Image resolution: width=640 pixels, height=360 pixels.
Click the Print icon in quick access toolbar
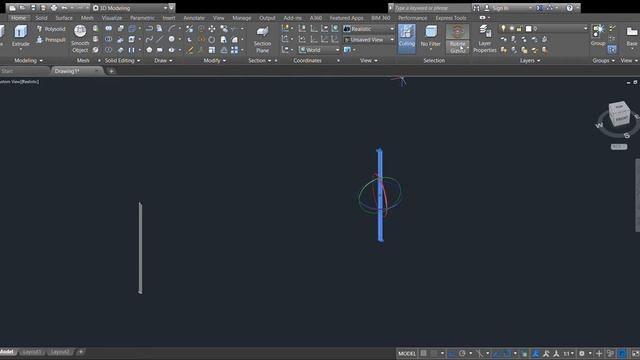54,8
